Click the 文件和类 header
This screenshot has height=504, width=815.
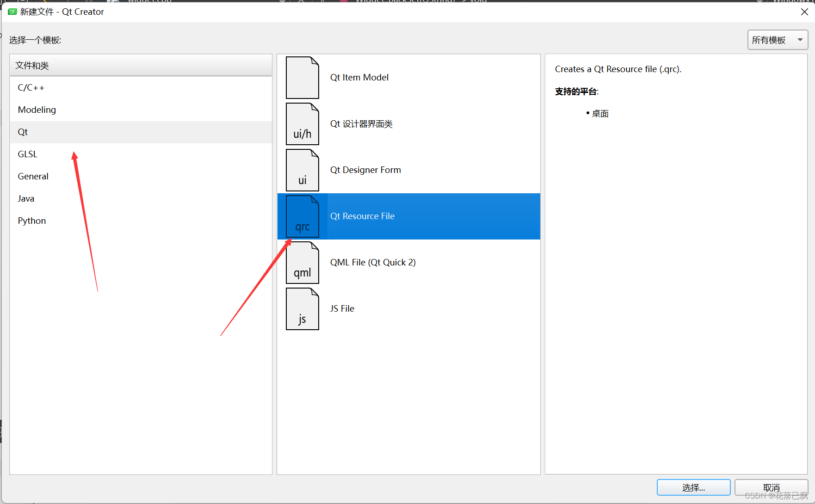coord(141,66)
